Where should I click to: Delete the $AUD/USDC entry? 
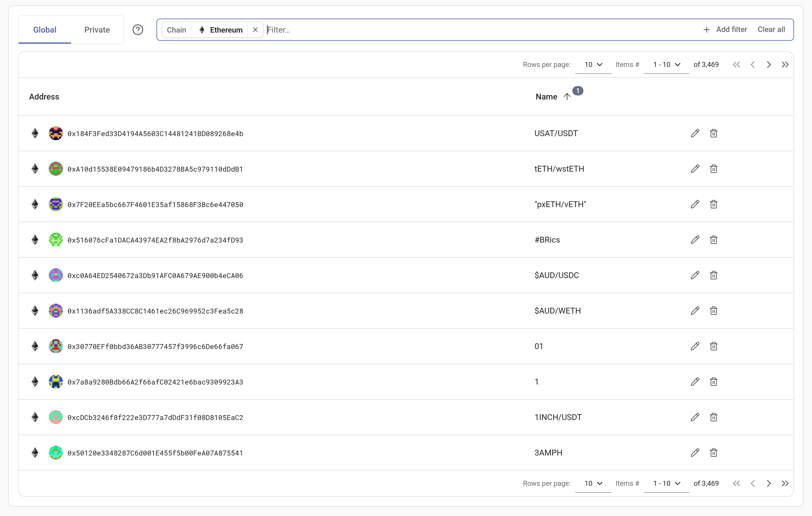pyautogui.click(x=713, y=275)
